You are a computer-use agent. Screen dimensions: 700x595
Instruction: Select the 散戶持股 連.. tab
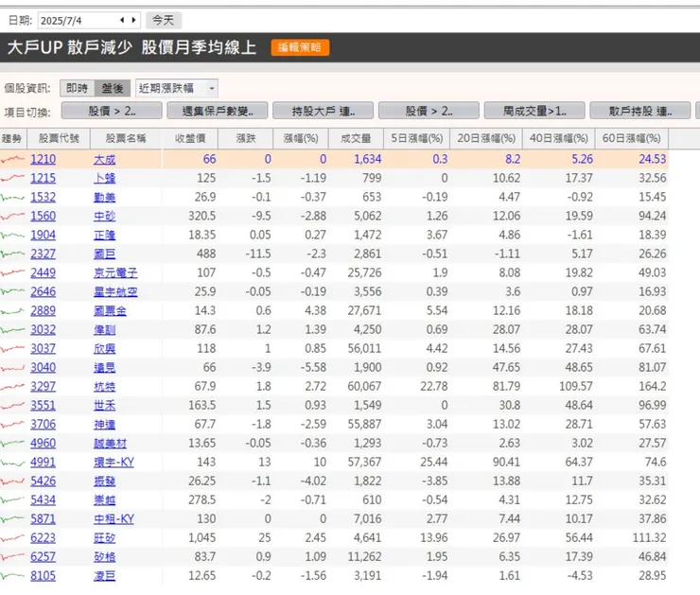click(640, 111)
